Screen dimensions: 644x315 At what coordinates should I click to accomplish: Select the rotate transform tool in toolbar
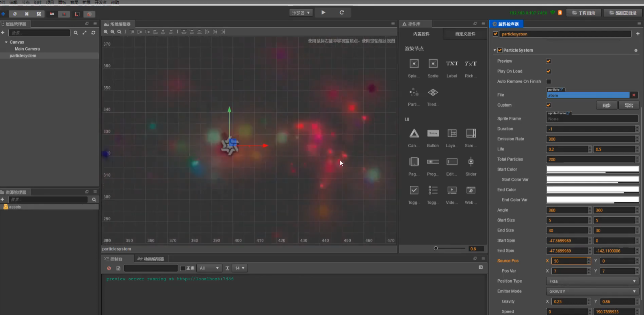[15, 14]
